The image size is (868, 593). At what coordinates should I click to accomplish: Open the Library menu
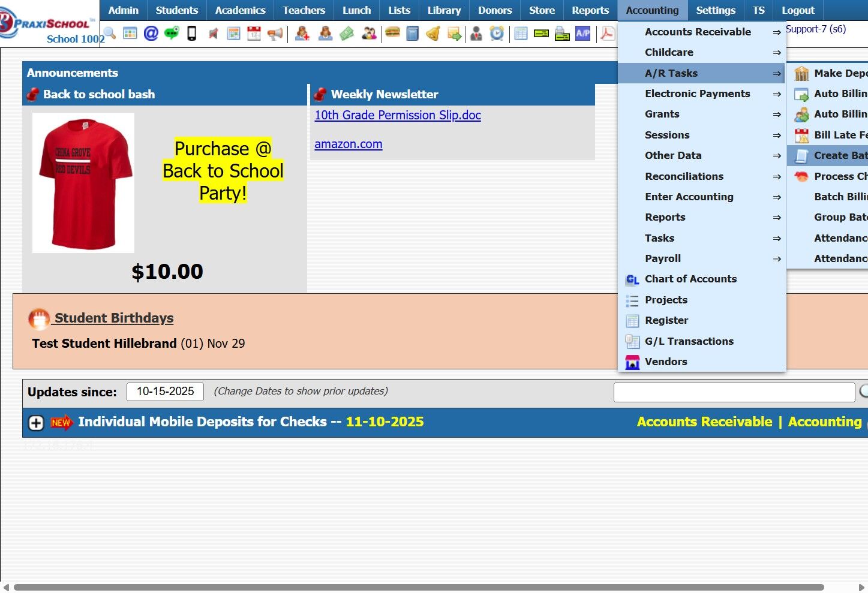(444, 10)
